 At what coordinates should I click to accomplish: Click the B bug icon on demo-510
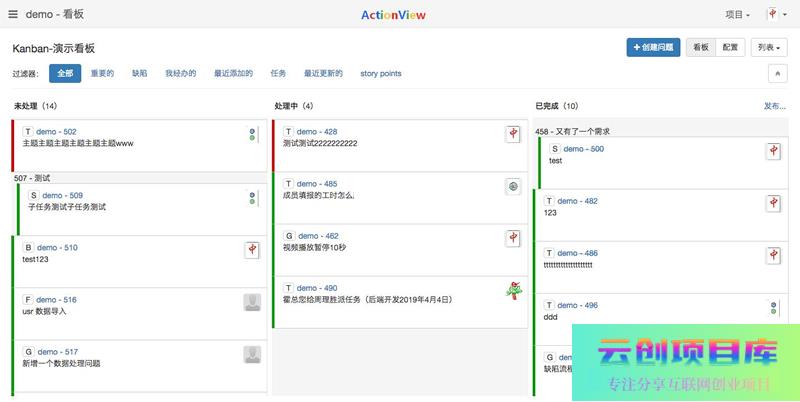[x=28, y=248]
